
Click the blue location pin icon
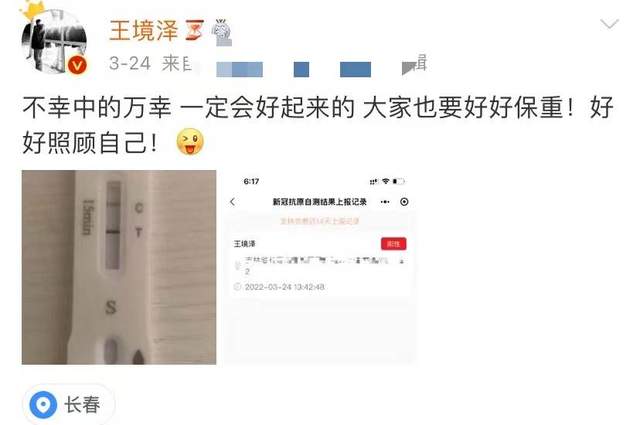click(43, 405)
